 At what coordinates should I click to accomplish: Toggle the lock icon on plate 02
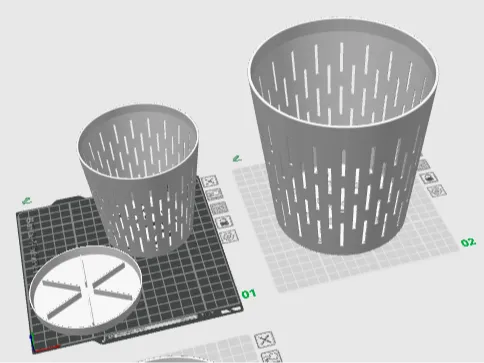pos(429,178)
